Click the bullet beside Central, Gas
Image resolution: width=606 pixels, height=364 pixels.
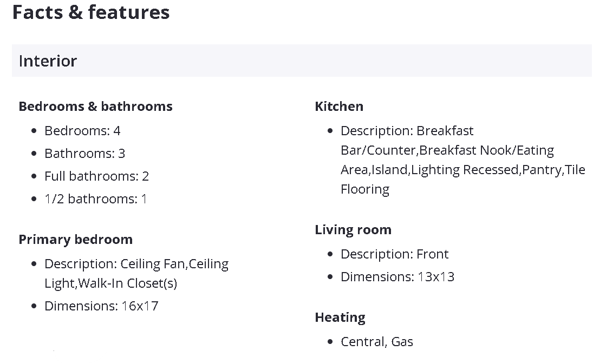[330, 342]
